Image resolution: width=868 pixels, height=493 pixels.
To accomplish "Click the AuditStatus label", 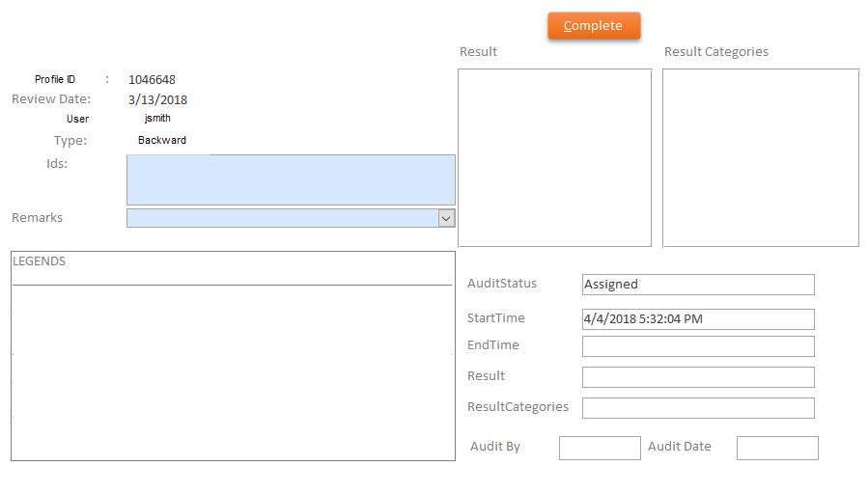I will coord(502,284).
